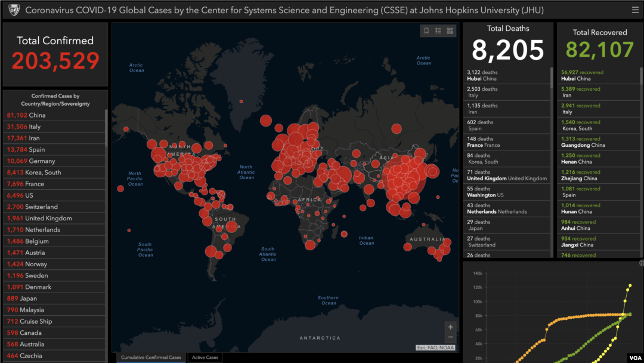644x363 pixels.
Task: Click the 1,135 deaths Iran entry
Action: [507, 109]
